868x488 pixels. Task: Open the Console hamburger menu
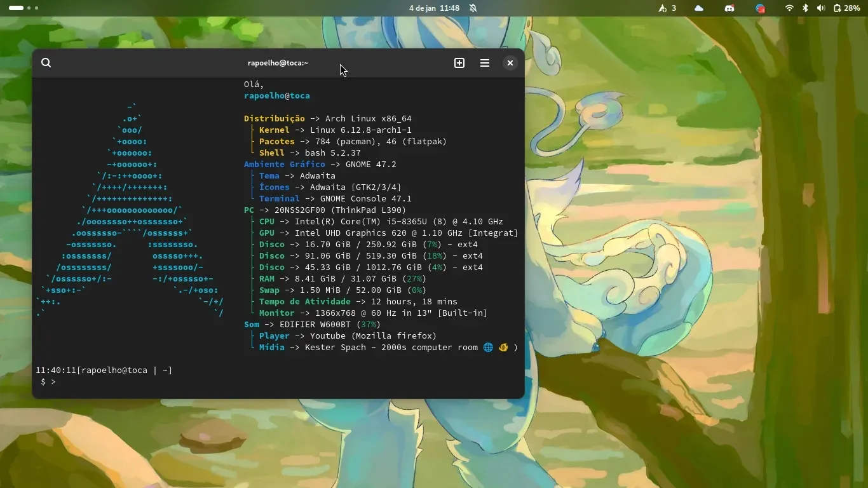pyautogui.click(x=485, y=63)
